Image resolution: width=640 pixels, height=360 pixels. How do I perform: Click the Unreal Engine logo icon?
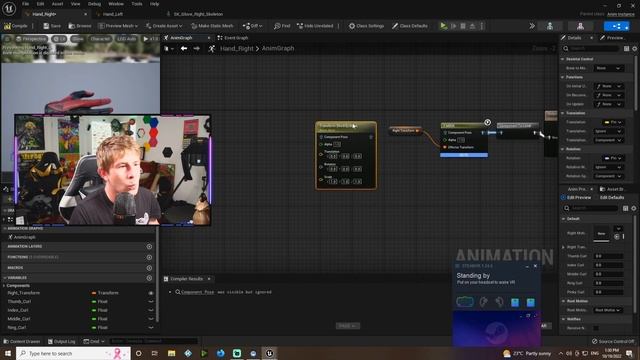(x=9, y=8)
